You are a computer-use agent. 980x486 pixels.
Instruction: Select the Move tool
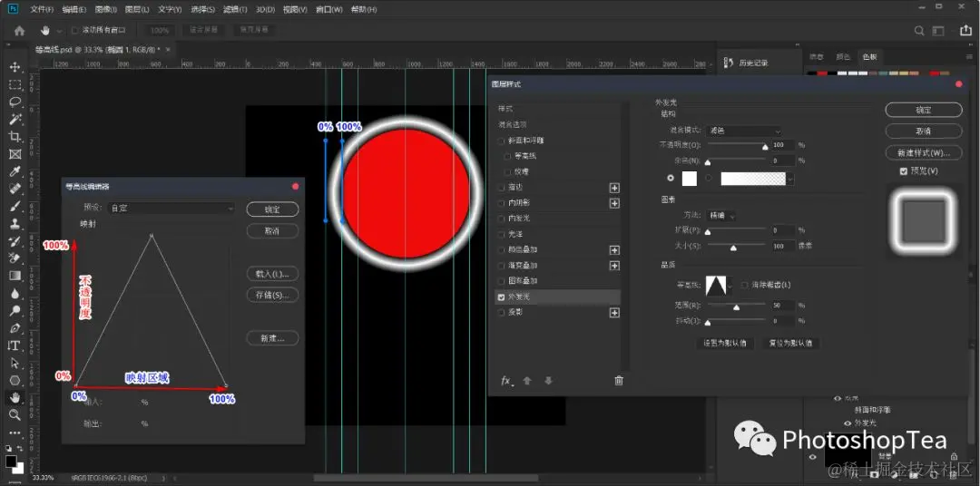tap(15, 67)
